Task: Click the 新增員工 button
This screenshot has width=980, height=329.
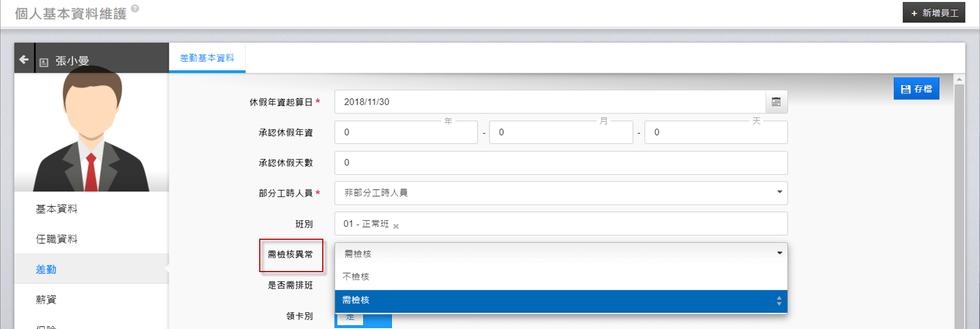Action: 934,13
